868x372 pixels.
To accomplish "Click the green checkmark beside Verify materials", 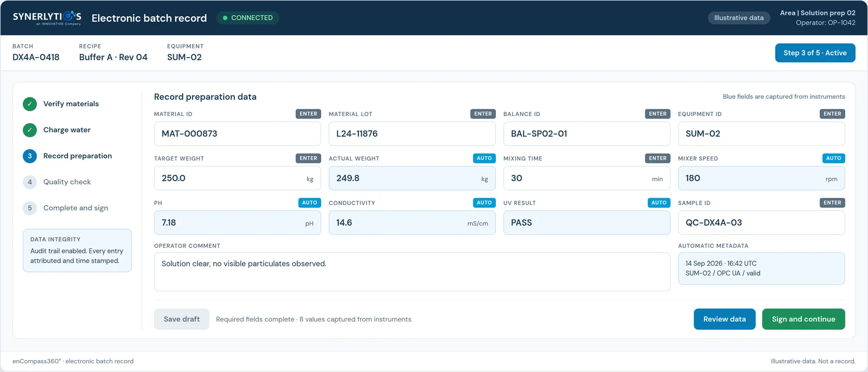I will (30, 104).
